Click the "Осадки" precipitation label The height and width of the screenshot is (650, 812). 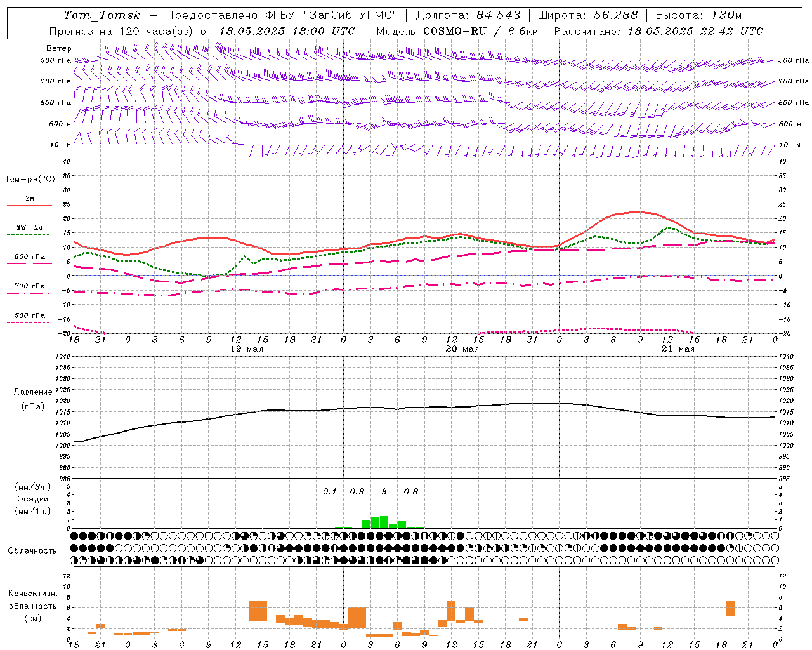point(33,499)
